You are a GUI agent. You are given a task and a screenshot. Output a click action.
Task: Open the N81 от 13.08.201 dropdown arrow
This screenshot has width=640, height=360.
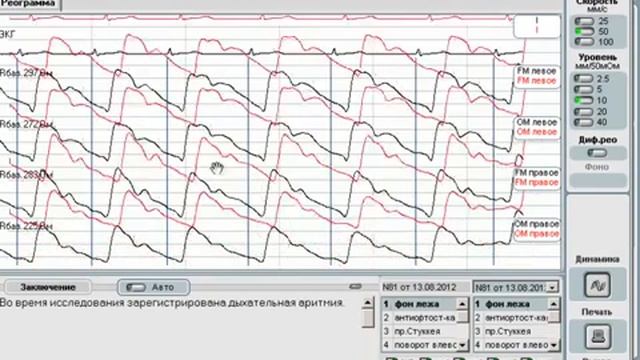[x=552, y=287]
